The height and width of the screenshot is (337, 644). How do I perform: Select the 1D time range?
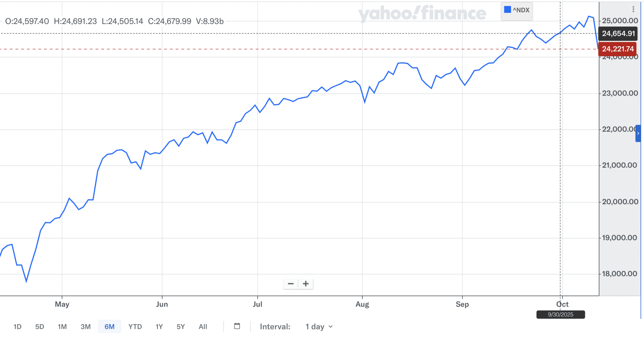[18, 327]
